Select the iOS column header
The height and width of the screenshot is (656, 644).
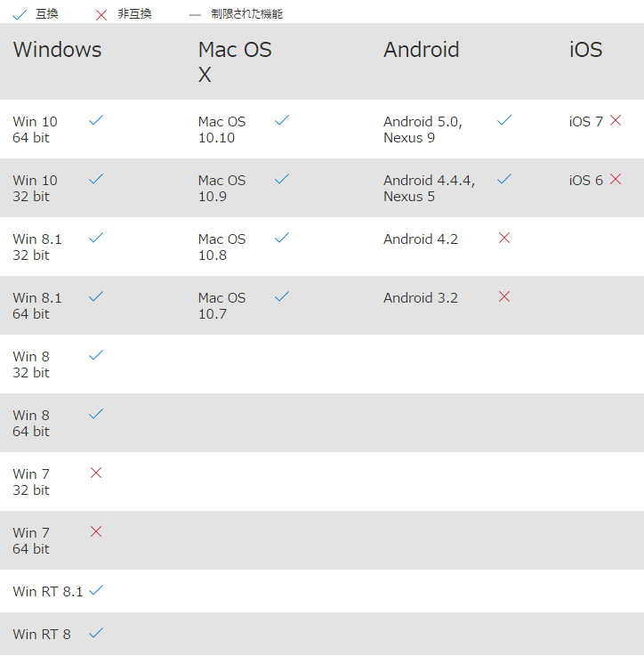pyautogui.click(x=585, y=50)
